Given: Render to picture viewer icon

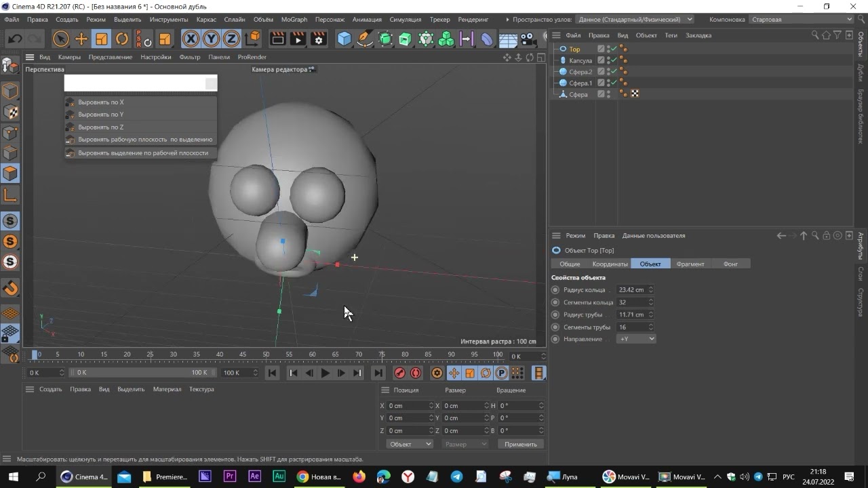Looking at the screenshot, I should 298,39.
